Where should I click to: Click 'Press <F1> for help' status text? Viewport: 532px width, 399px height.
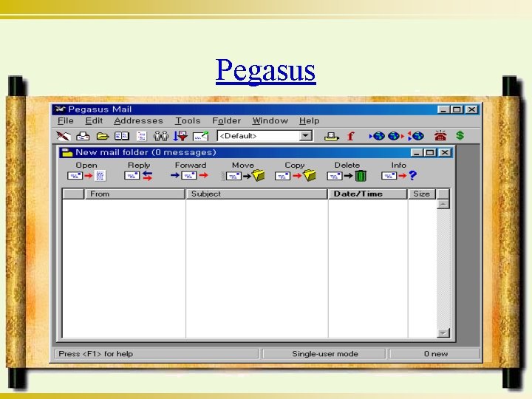coord(95,353)
